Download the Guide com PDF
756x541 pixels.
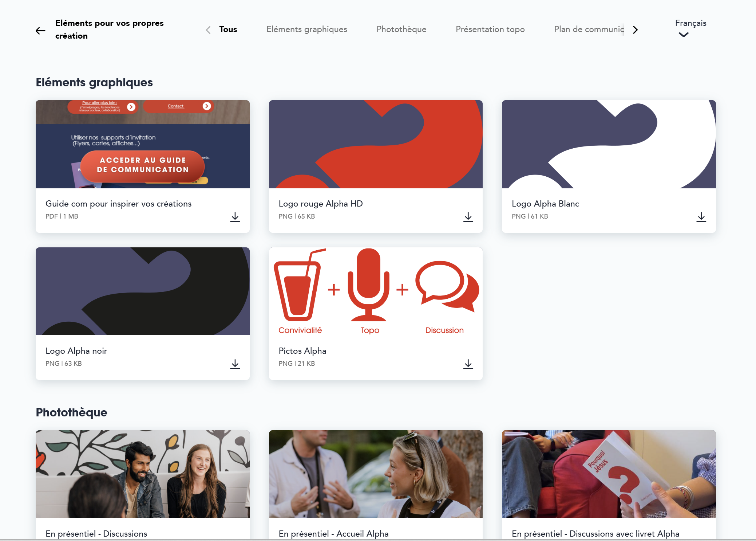[235, 217]
